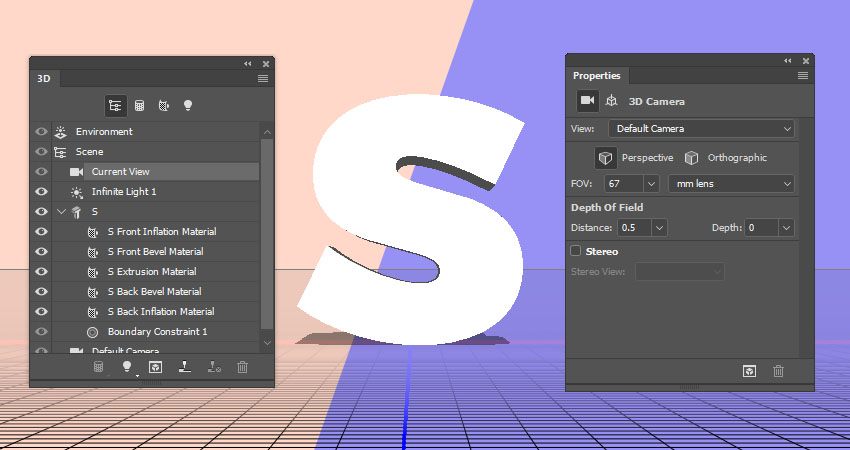Hide the S mesh object
This screenshot has width=850, height=450.
click(41, 212)
